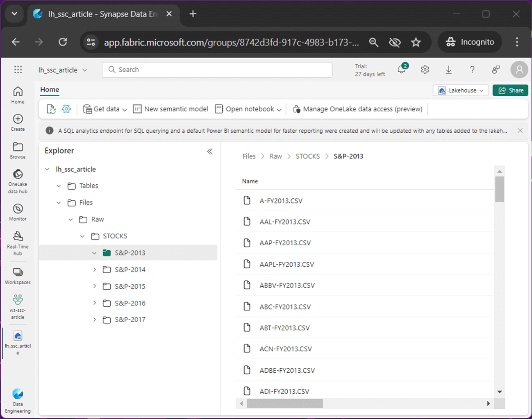Open the settings gear in header
The width and height of the screenshot is (532, 419).
[x=425, y=70]
